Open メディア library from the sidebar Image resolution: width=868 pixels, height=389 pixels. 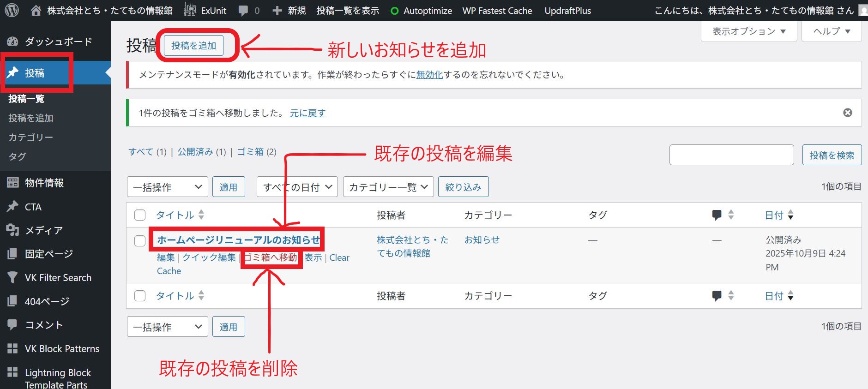click(43, 230)
